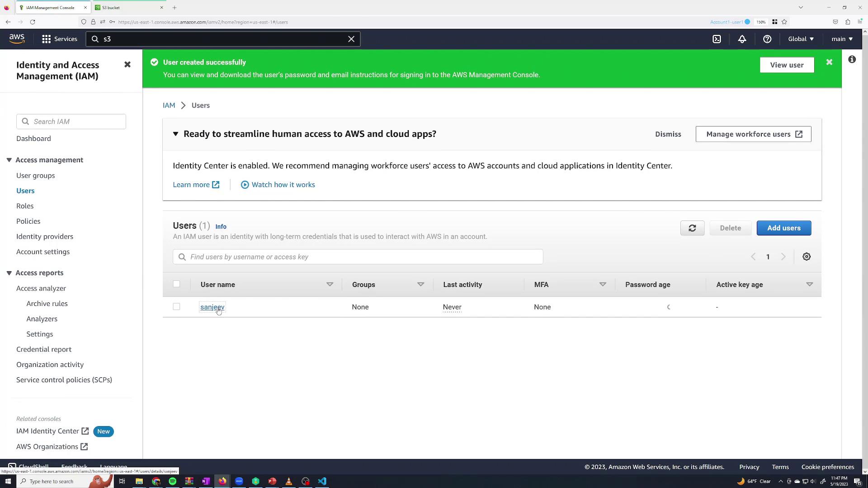The height and width of the screenshot is (488, 868).
Task: Click the notifications bell icon
Action: pos(742,39)
